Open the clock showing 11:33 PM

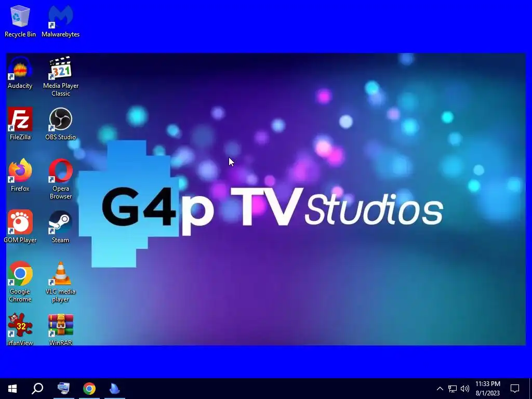[487, 389]
